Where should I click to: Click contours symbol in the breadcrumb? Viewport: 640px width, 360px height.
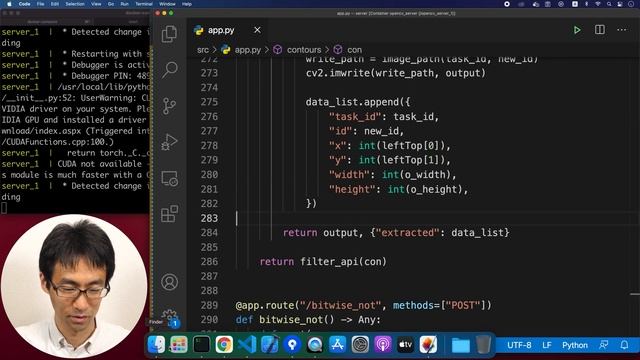pos(304,50)
